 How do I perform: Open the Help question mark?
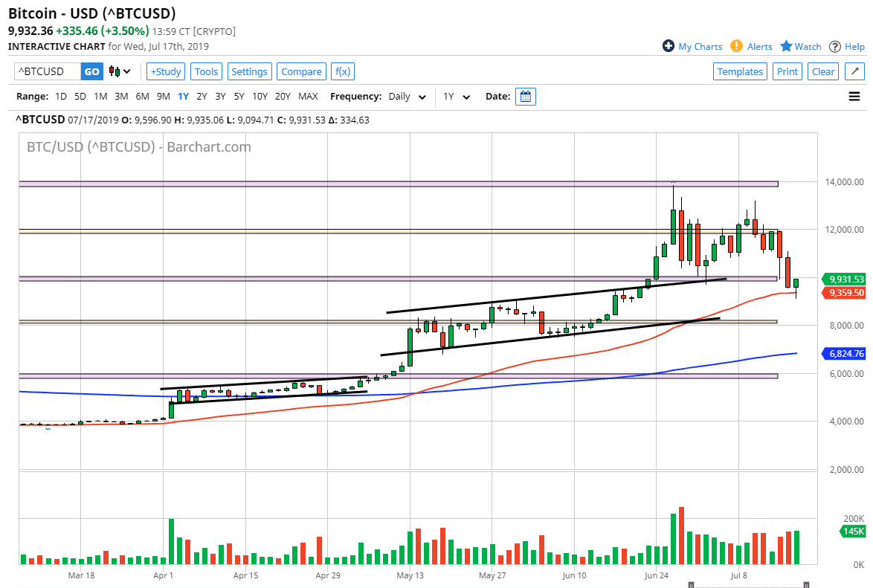pos(836,46)
